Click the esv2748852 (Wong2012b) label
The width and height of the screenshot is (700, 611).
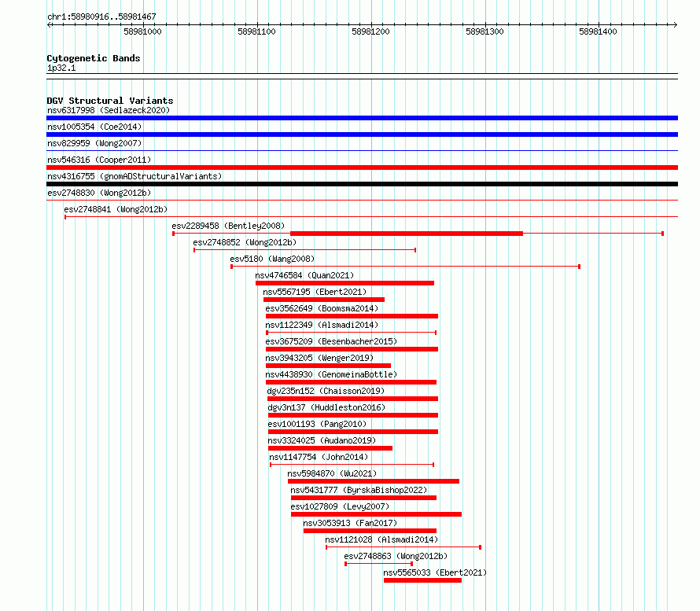[x=245, y=242]
